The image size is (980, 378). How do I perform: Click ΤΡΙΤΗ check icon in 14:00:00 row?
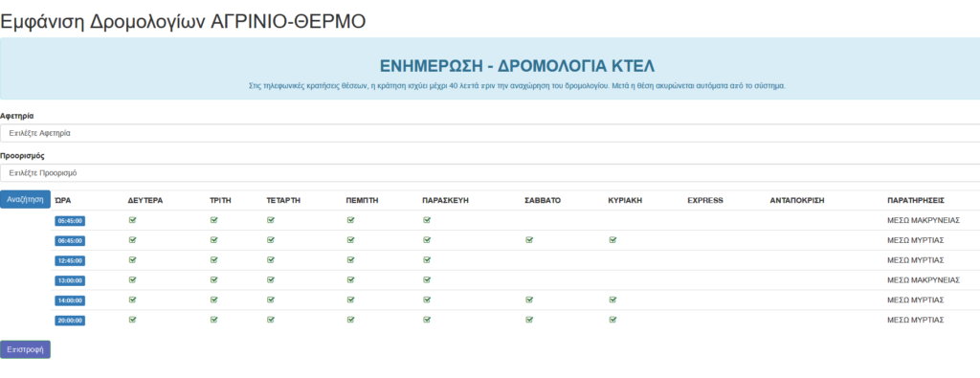pyautogui.click(x=213, y=300)
